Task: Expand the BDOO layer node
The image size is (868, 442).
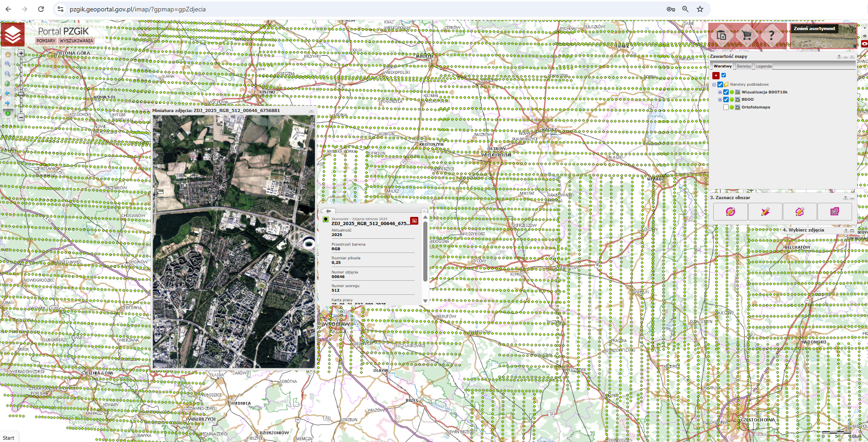Action: pos(720,100)
